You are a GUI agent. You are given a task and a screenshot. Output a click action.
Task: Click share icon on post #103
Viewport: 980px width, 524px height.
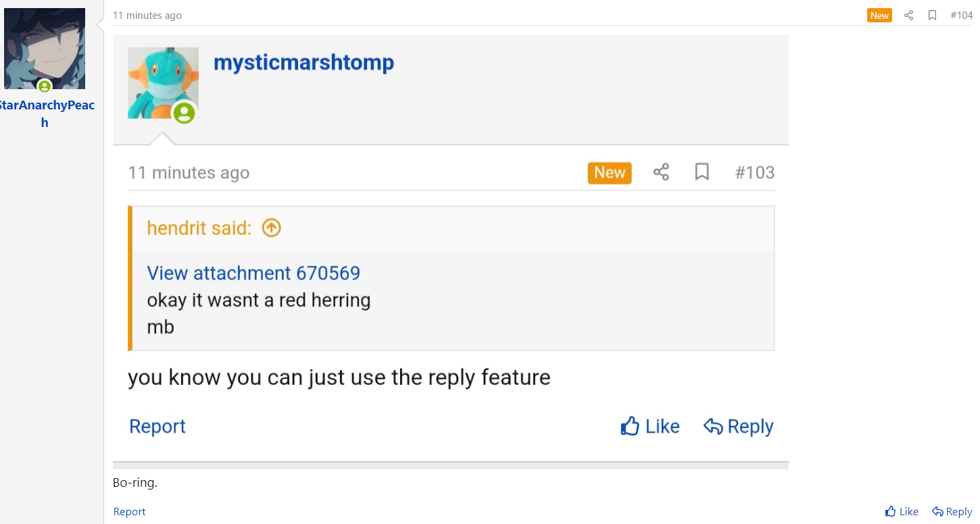pyautogui.click(x=661, y=172)
